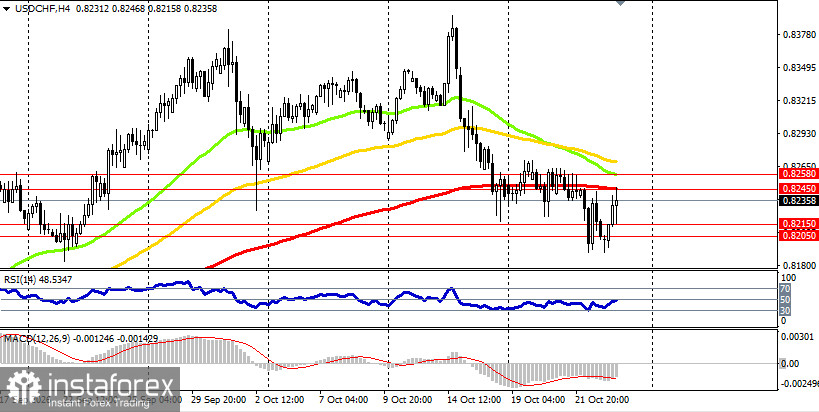This screenshot has height=412, width=819.
Task: Click the MACD 0.00301 scale value
Action: 798,337
